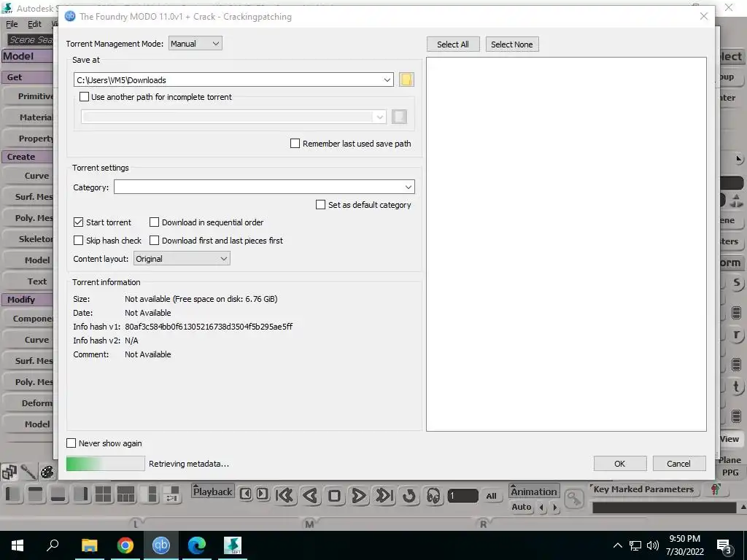Screen dimensions: 747x560
Task: Uncheck the 'Start torrent' checkbox
Action: [78, 222]
